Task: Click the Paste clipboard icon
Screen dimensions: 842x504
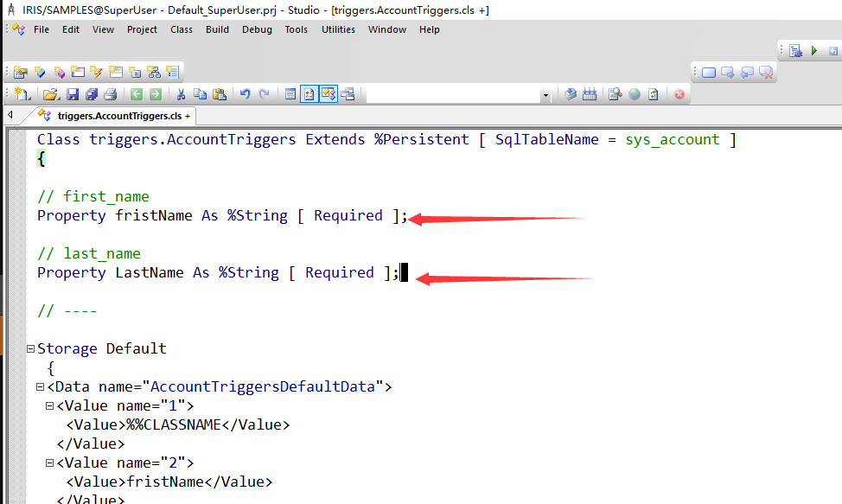Action: [x=220, y=94]
